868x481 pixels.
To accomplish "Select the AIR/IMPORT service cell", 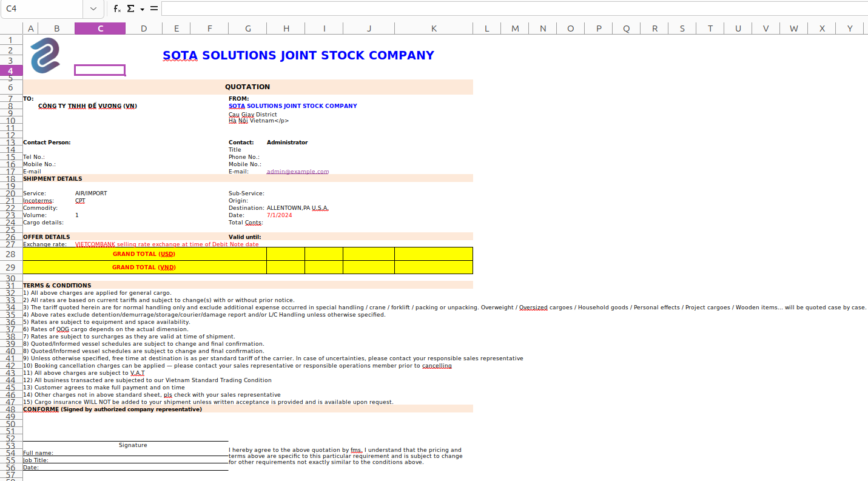I will click(91, 193).
